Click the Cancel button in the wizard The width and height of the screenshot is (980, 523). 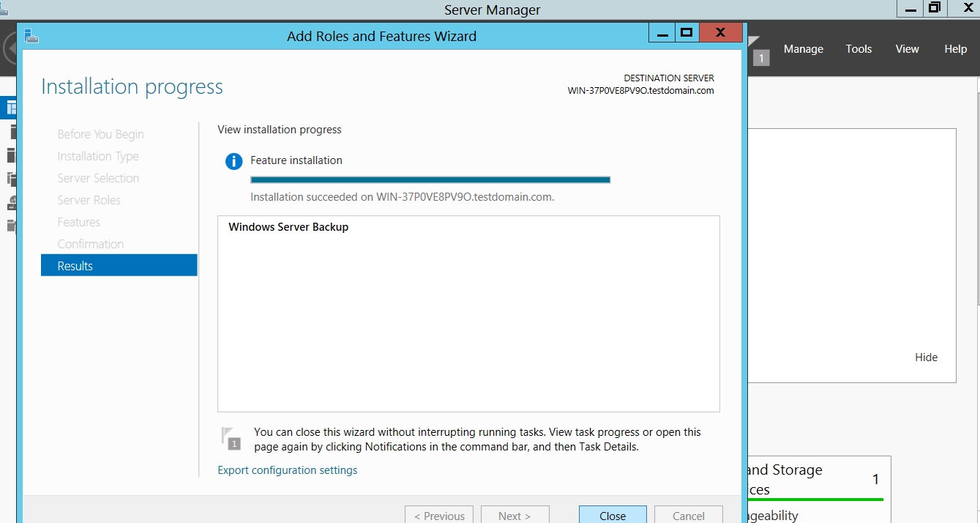(688, 515)
